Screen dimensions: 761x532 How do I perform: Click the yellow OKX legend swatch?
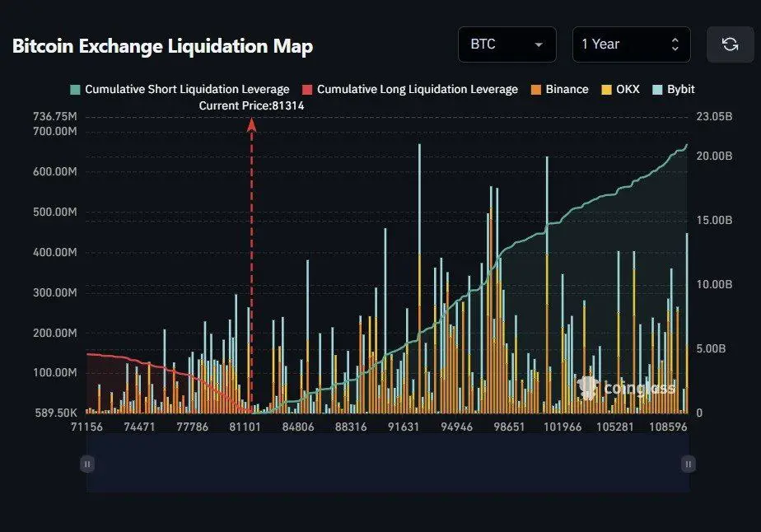point(607,90)
